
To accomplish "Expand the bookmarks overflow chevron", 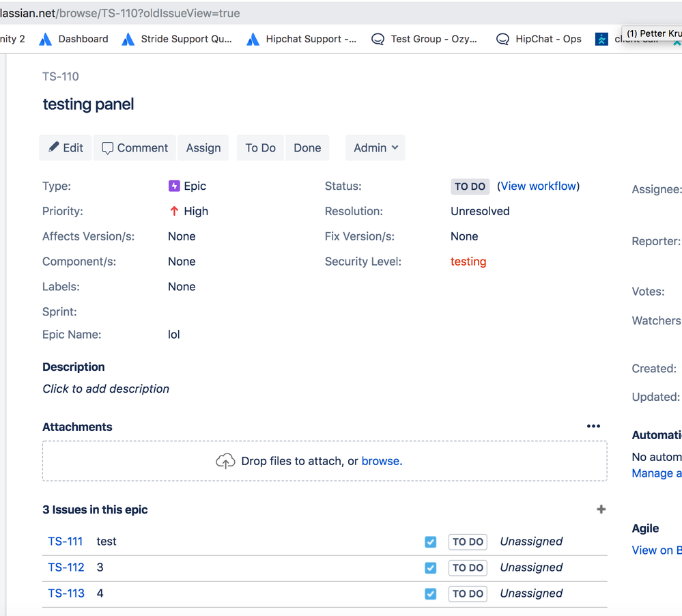I will (676, 42).
